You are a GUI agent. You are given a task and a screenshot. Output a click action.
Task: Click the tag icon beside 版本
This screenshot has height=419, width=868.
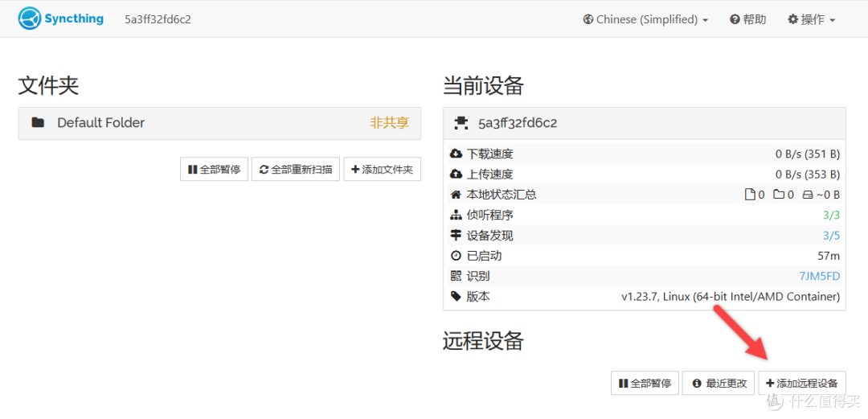point(457,297)
